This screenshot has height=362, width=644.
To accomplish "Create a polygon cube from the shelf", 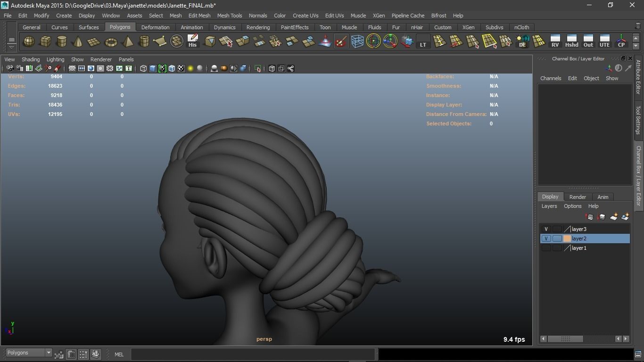I will (45, 41).
